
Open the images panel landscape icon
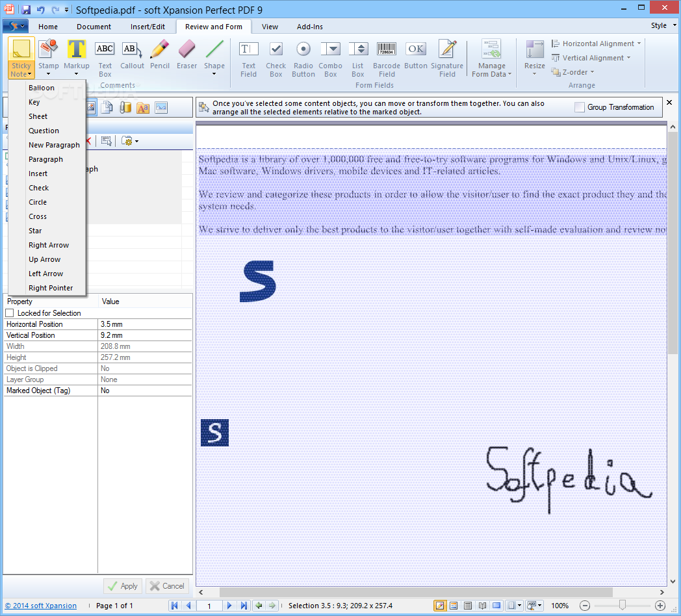pyautogui.click(x=161, y=107)
